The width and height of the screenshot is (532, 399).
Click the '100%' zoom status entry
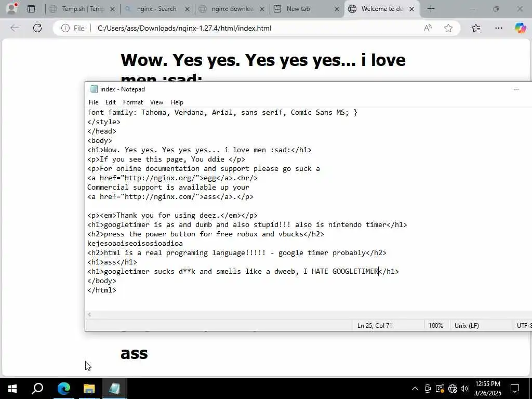tap(436, 325)
